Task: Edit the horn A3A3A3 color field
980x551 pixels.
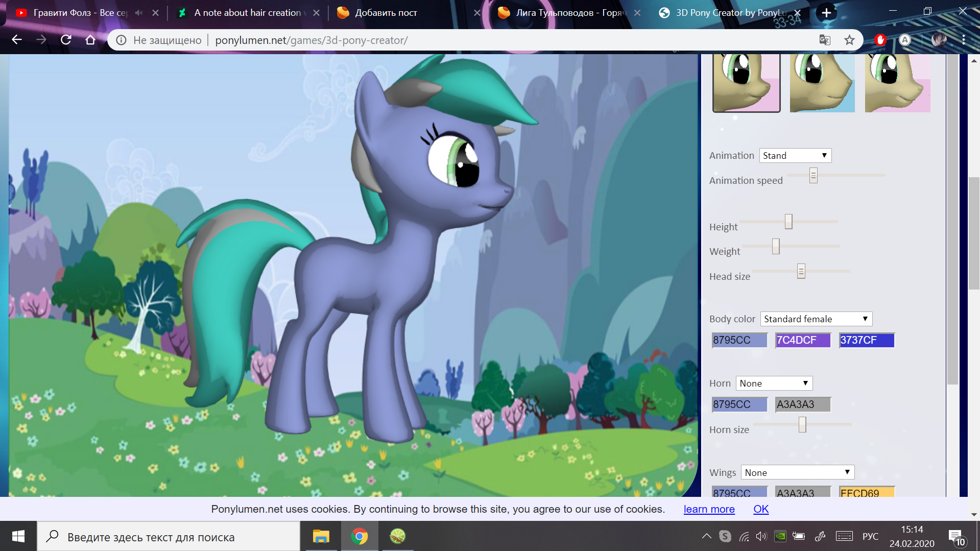Action: tap(803, 404)
